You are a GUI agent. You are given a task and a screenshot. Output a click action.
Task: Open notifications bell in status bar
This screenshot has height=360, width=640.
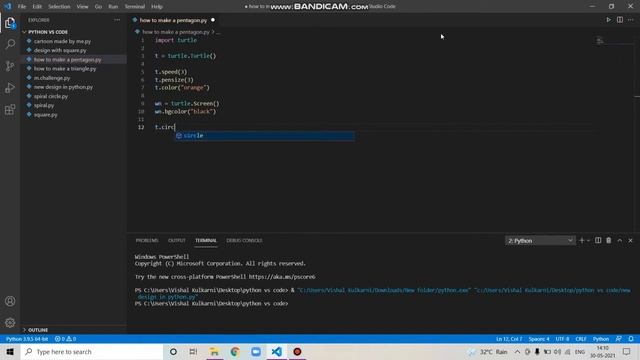(x=631, y=339)
